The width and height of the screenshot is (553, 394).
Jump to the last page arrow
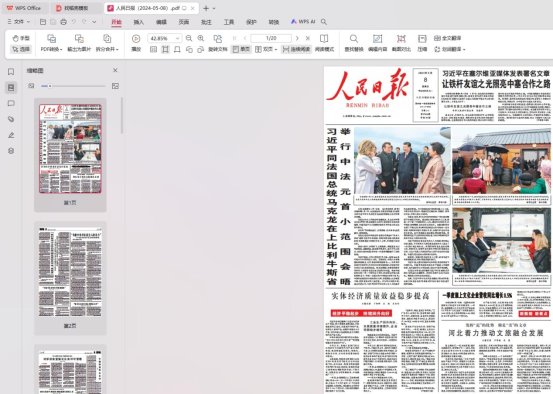tap(308, 38)
